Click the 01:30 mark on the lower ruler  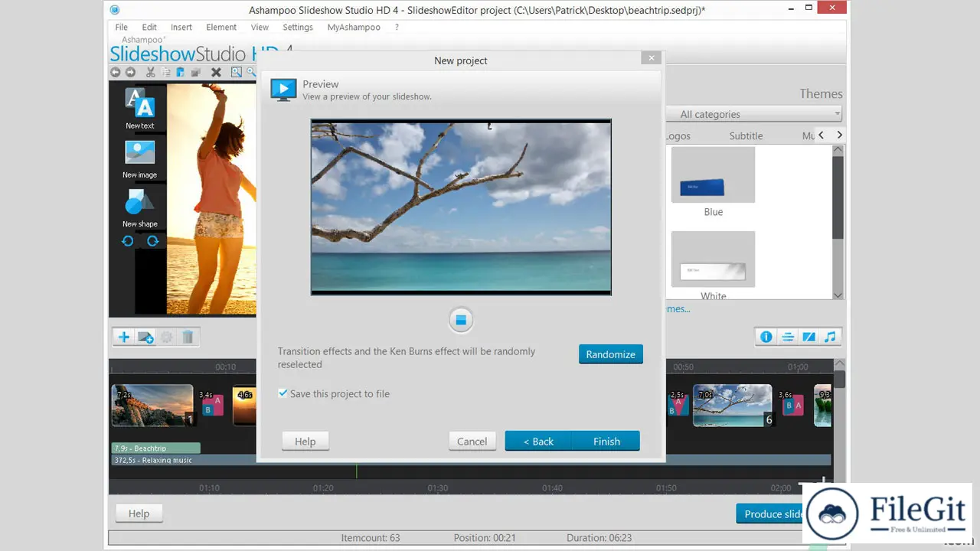click(x=437, y=487)
